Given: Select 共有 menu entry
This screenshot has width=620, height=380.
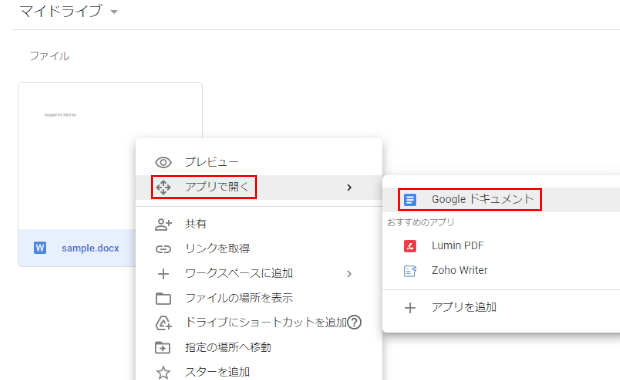Looking at the screenshot, I should [x=259, y=224].
